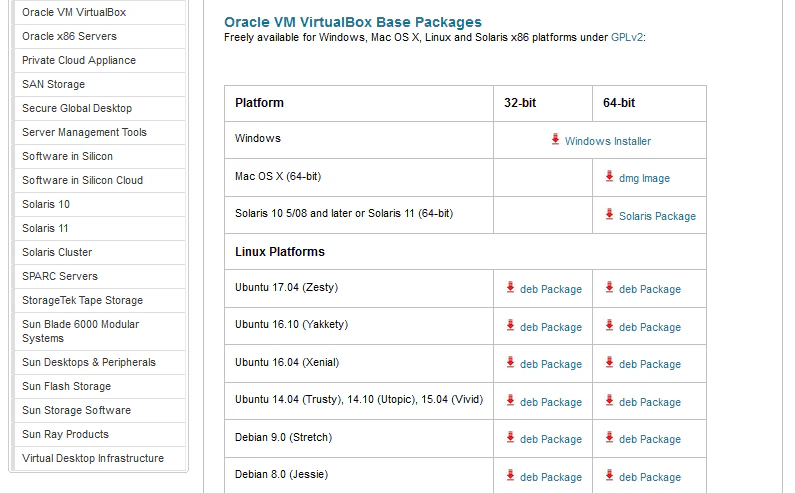
Task: Open Software in Silicon sidebar entry
Action: click(100, 156)
